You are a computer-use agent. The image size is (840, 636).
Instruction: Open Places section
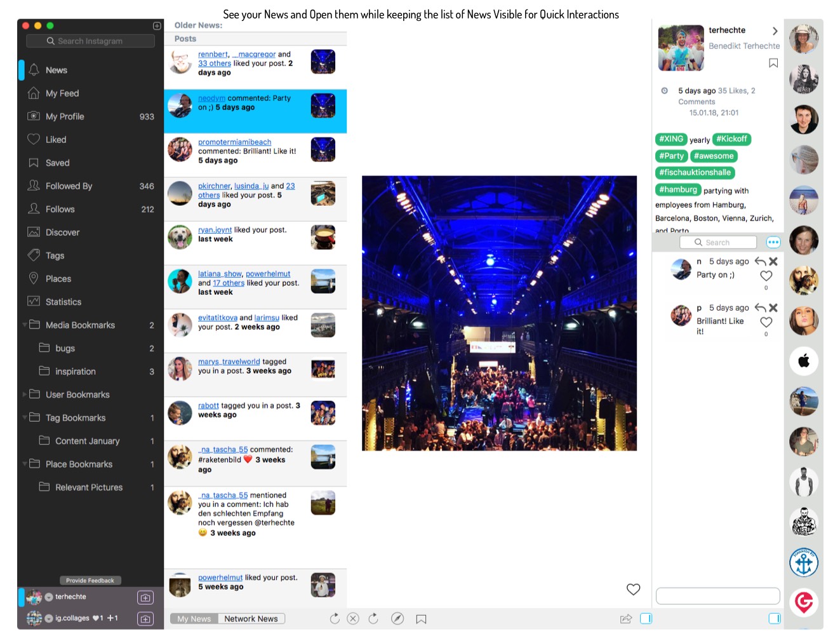(90, 279)
